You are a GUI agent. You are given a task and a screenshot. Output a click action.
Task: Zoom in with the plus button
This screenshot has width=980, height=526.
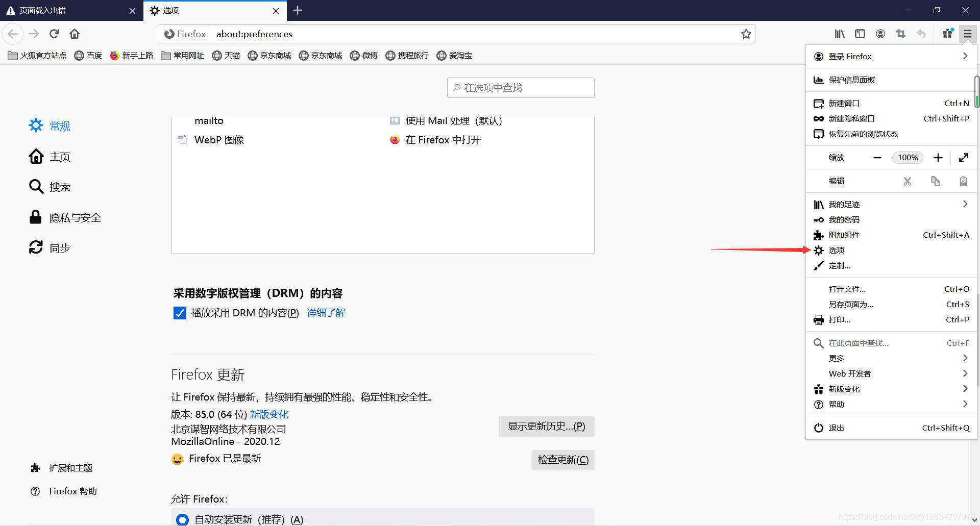click(938, 158)
